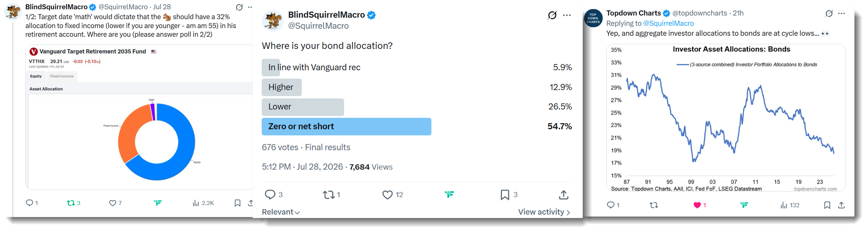The height and width of the screenshot is (234, 868).
Task: Unlike the Topdown Charts reply
Action: [697, 205]
